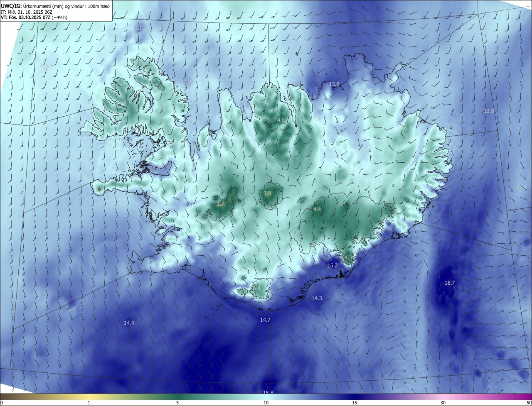This screenshot has width=532, height=406.
Task: Click the colorbar tick label 15
Action: (x=355, y=403)
